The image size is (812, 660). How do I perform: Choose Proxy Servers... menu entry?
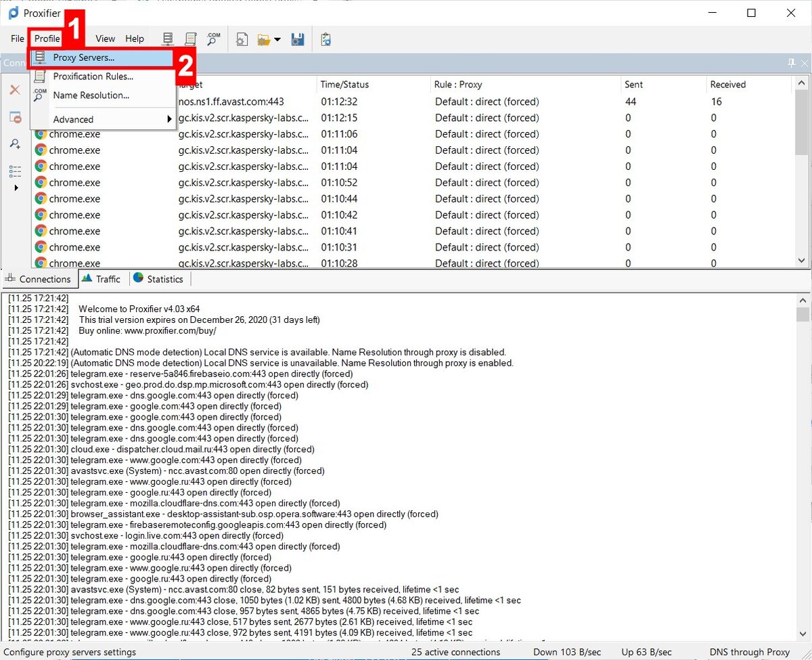(101, 58)
